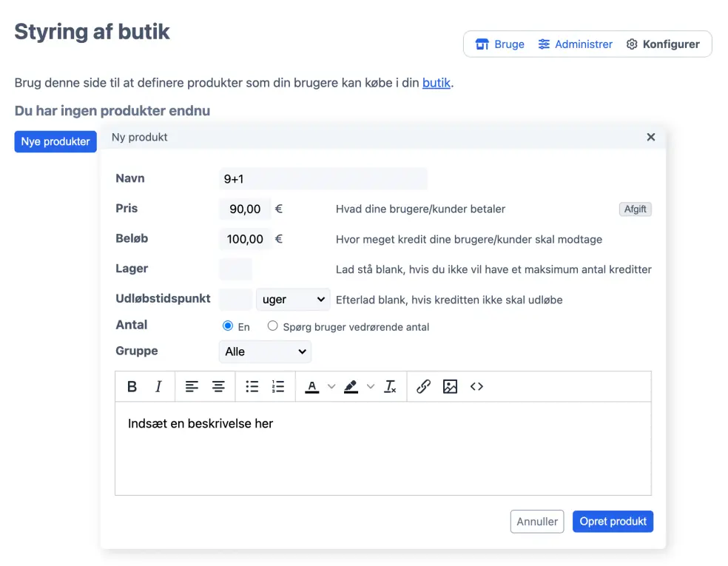Insert a numbered list
The height and width of the screenshot is (566, 728).
(278, 386)
